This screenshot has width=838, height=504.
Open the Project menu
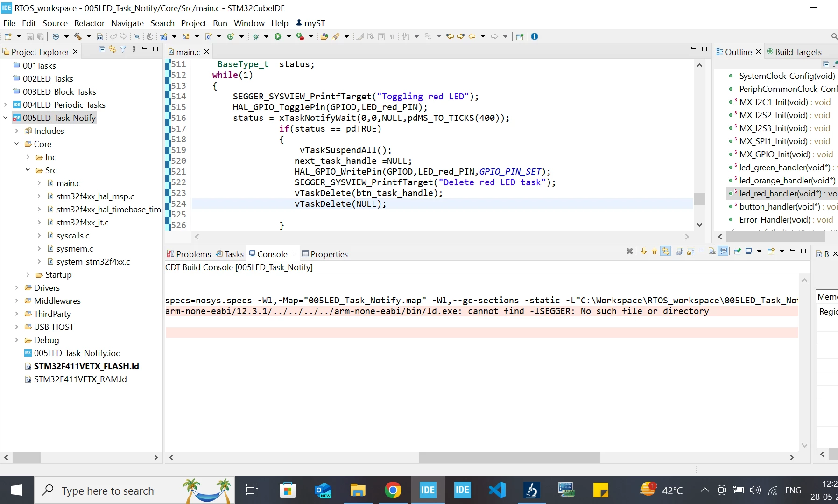click(194, 23)
